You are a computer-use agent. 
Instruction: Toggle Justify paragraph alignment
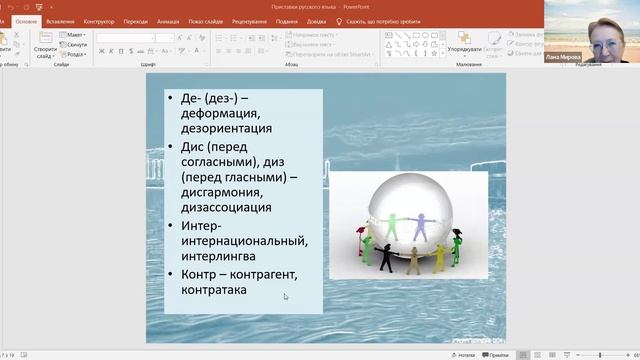pos(248,51)
